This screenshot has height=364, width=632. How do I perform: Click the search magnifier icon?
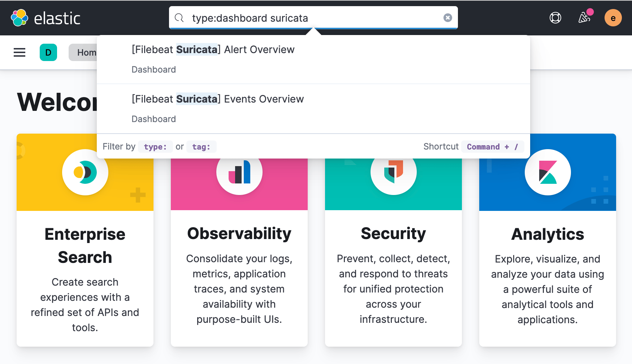(179, 18)
